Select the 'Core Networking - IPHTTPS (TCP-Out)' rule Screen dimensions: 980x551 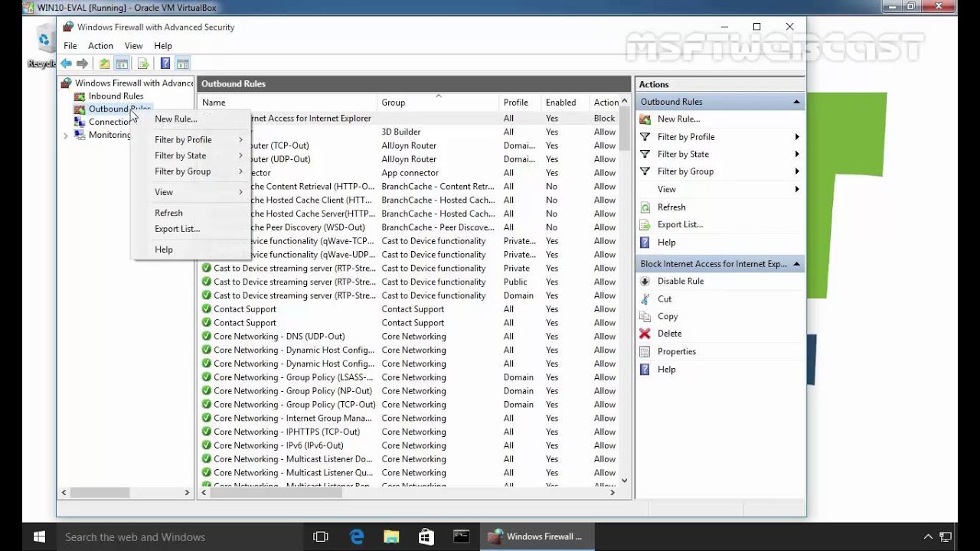pyautogui.click(x=287, y=432)
